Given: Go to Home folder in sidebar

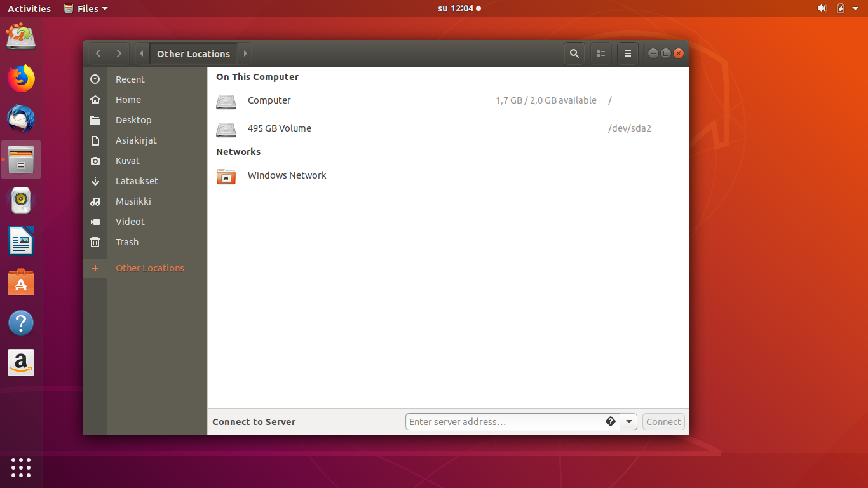Looking at the screenshot, I should click(x=128, y=100).
